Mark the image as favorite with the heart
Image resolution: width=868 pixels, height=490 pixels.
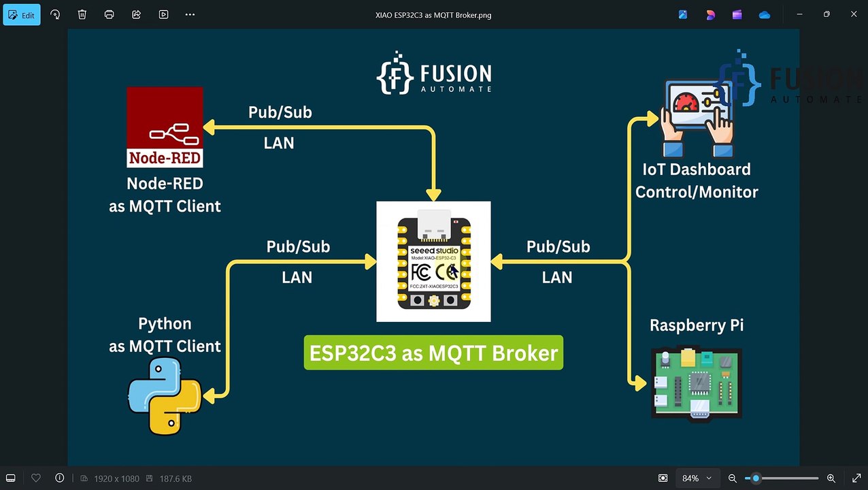pos(36,478)
